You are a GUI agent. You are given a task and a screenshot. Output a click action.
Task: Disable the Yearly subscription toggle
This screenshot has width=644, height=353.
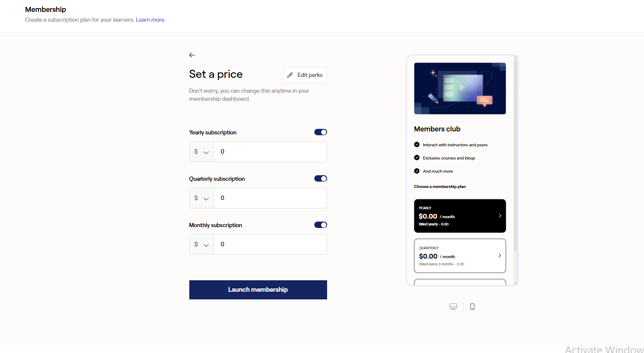pos(321,132)
